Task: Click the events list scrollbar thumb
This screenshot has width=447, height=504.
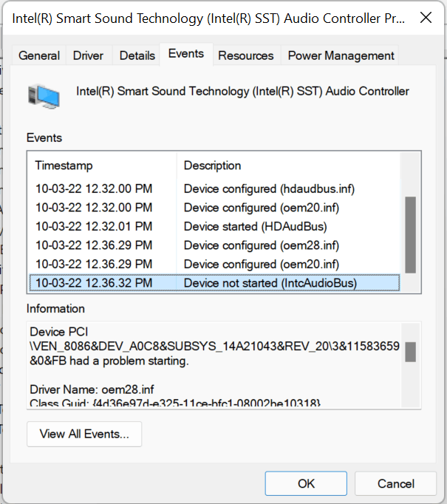Action: [410, 235]
